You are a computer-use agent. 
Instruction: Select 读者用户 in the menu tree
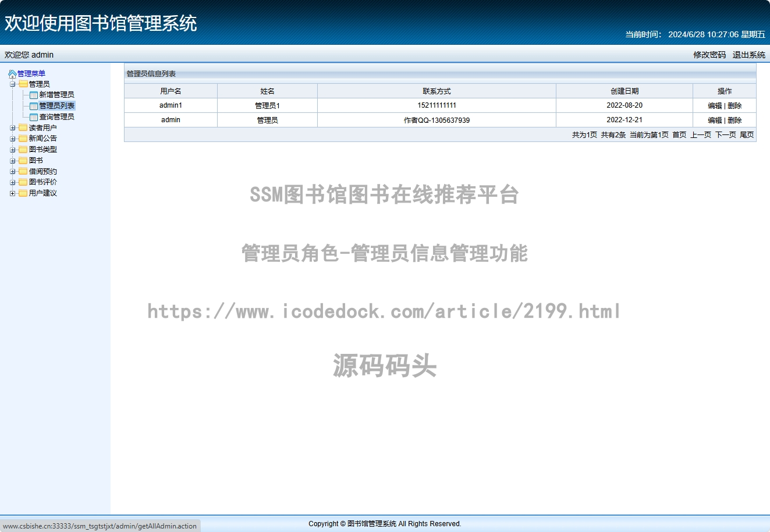pyautogui.click(x=43, y=128)
